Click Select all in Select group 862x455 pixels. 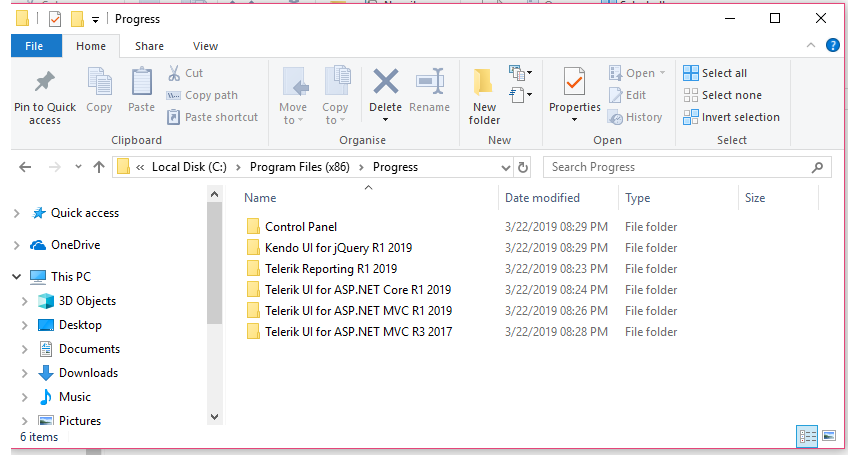(715, 73)
